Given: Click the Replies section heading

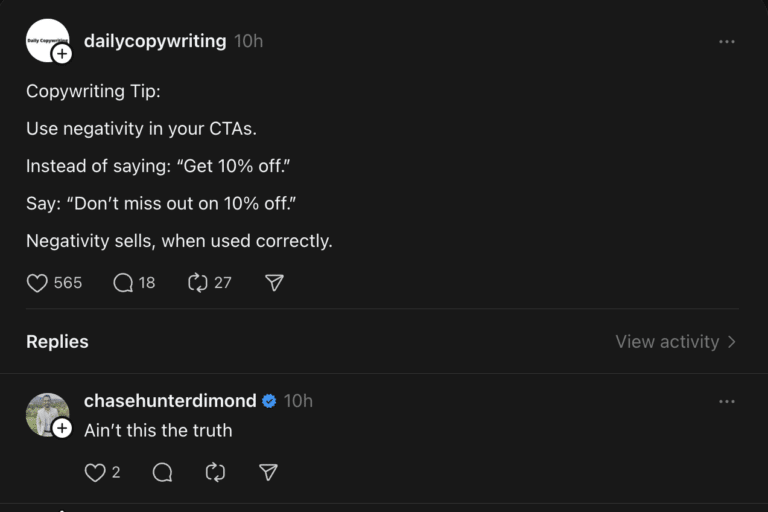Looking at the screenshot, I should [x=57, y=342].
